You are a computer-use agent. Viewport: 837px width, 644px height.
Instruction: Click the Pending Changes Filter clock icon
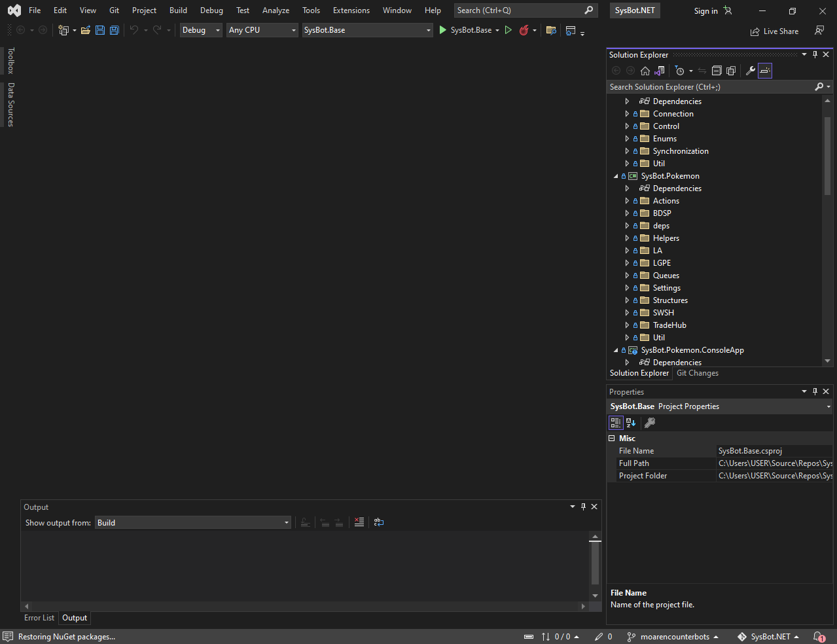click(x=680, y=71)
